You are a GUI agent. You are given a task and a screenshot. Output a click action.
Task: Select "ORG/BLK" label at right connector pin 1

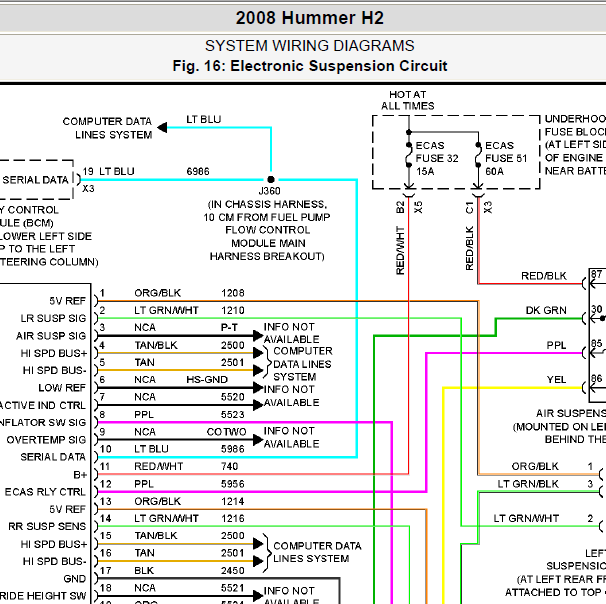535,466
